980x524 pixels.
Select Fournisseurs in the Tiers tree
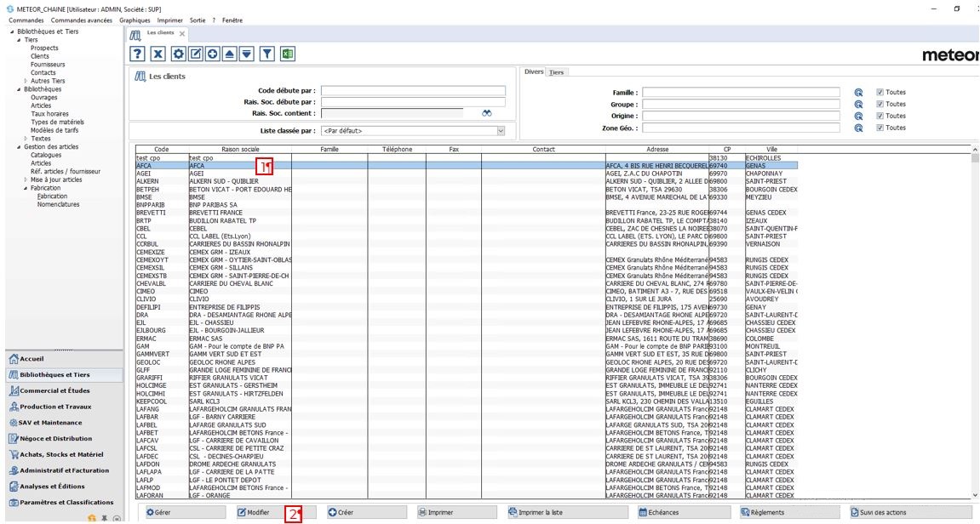pyautogui.click(x=48, y=65)
